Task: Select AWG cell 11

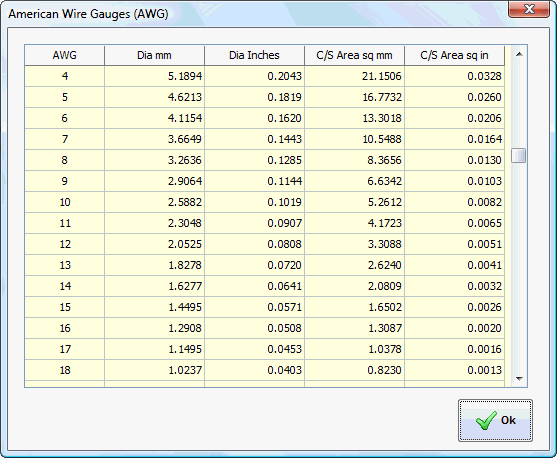Action: coord(65,223)
